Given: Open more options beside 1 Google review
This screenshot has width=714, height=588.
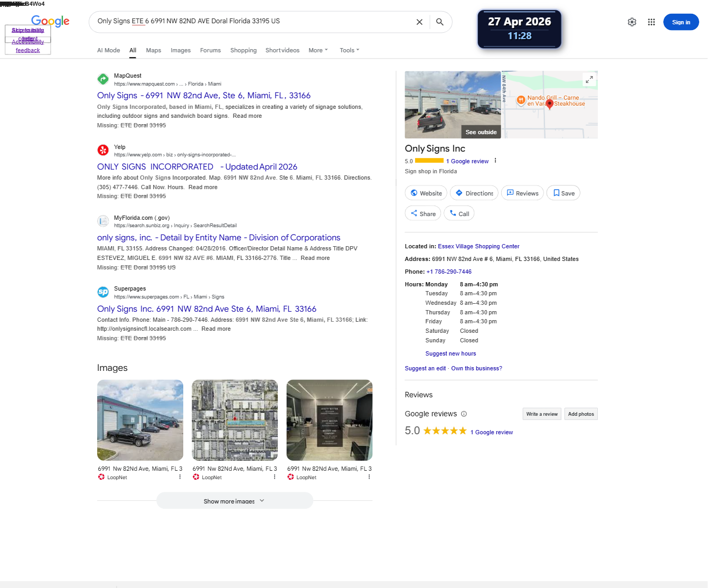Looking at the screenshot, I should [x=495, y=161].
